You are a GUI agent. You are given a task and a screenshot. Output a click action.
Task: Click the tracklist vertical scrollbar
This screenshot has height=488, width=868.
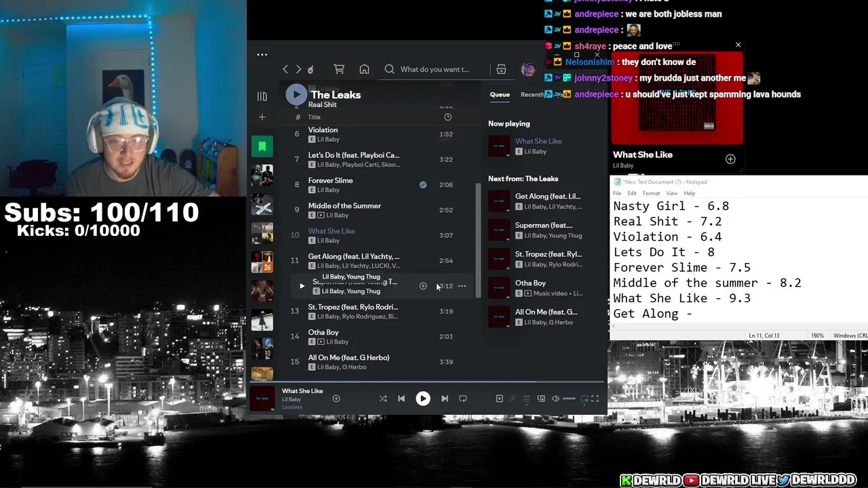[x=477, y=241]
